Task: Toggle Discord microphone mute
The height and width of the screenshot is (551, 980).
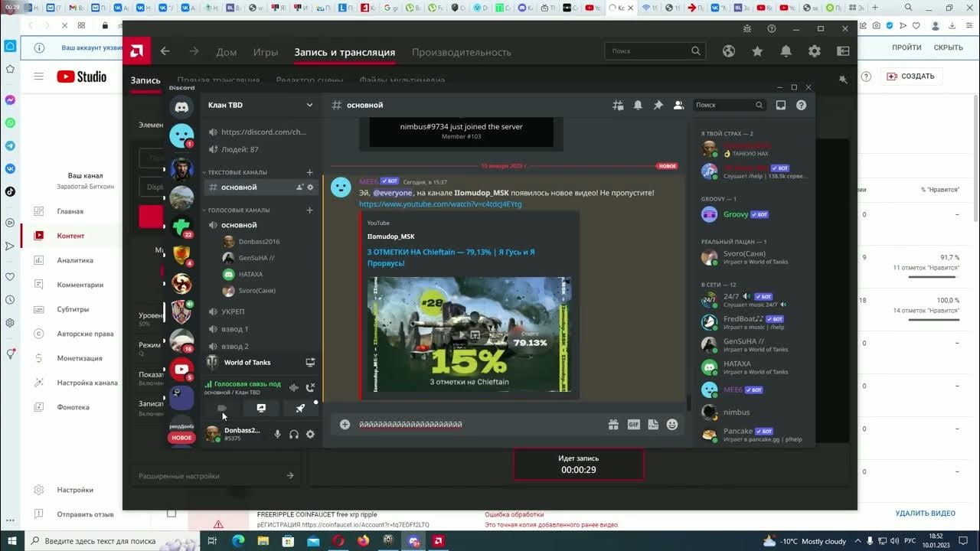Action: point(277,434)
